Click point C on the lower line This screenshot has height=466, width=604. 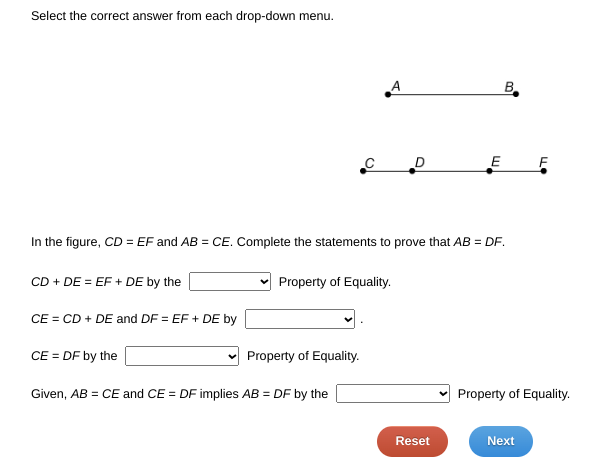[x=363, y=171]
